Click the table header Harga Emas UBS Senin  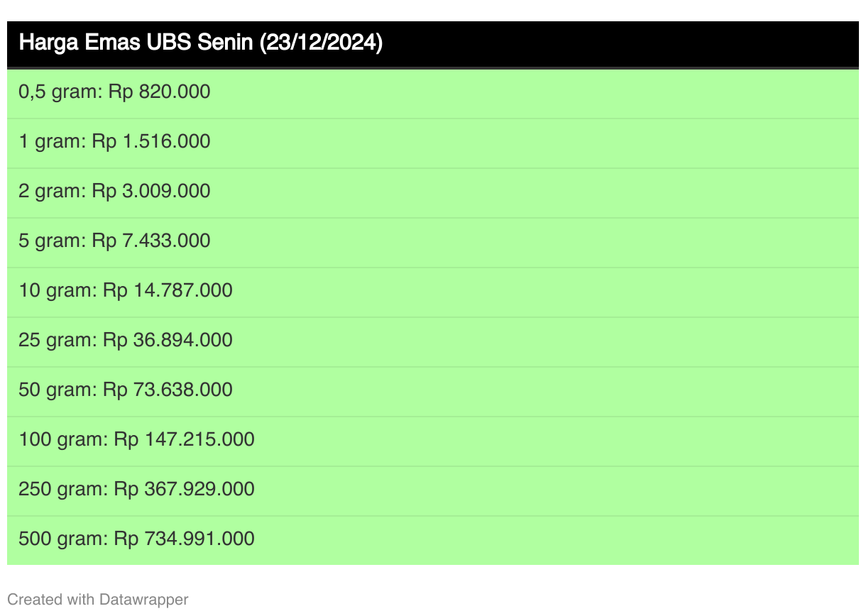click(x=433, y=44)
